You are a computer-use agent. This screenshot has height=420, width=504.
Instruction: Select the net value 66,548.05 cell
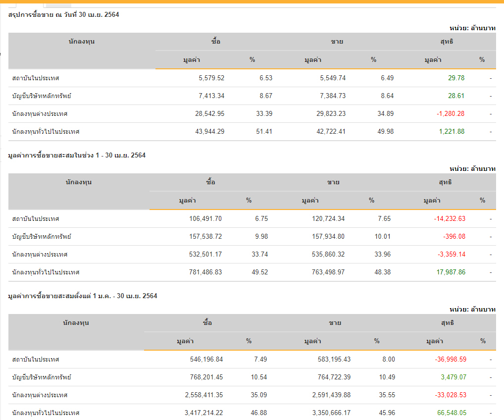pos(450,413)
